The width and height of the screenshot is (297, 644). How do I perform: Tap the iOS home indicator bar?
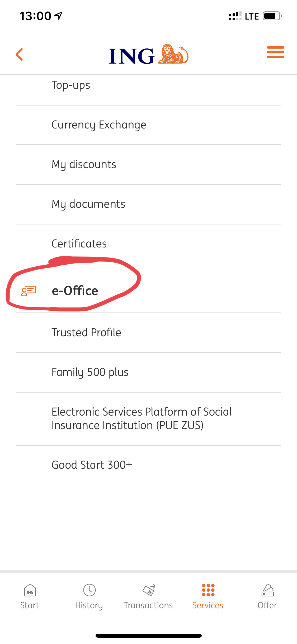point(148,636)
